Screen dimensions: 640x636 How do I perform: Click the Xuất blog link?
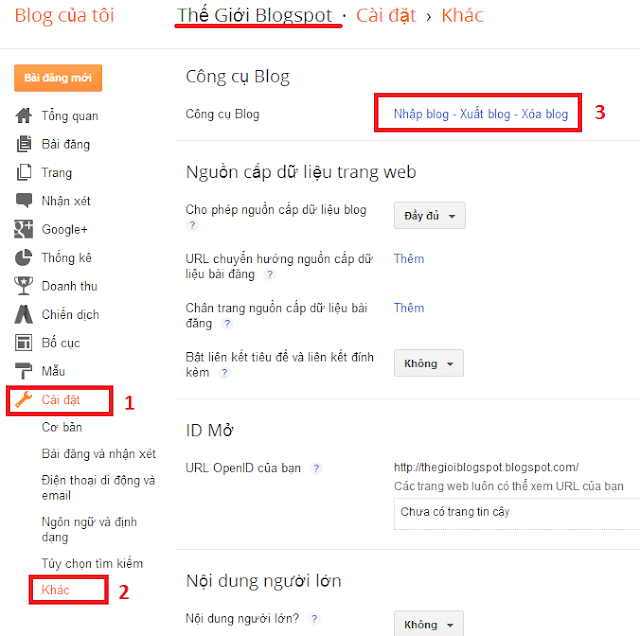click(x=485, y=113)
